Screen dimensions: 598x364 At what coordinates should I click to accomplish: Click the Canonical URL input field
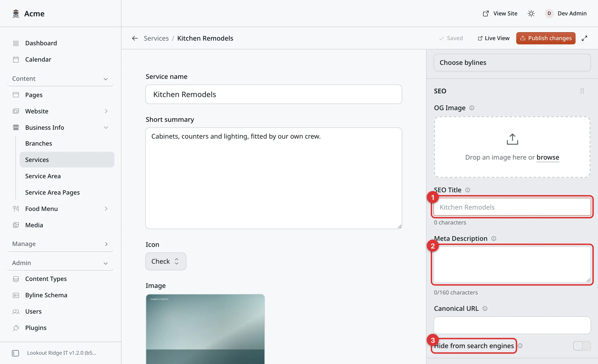tap(512, 325)
